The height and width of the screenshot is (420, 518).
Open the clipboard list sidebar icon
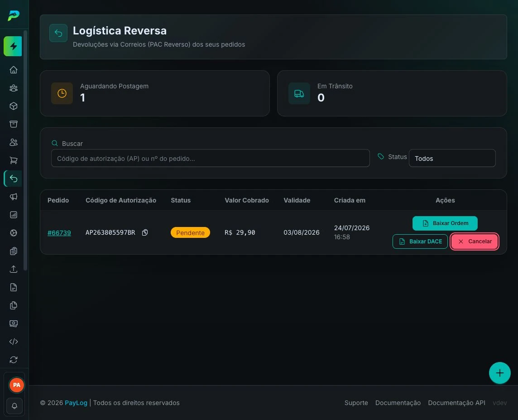(x=14, y=251)
